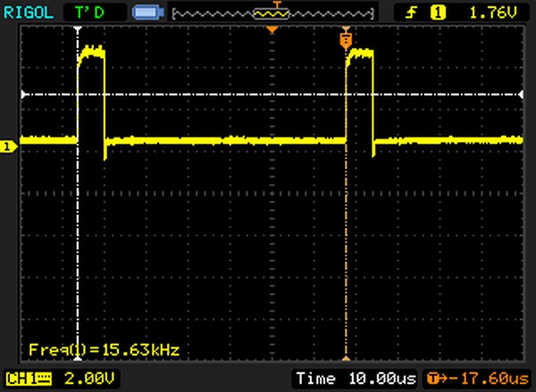The image size is (536, 392).
Task: Click the Freq(1)=15.63kHz measurement readout
Action: (104, 348)
